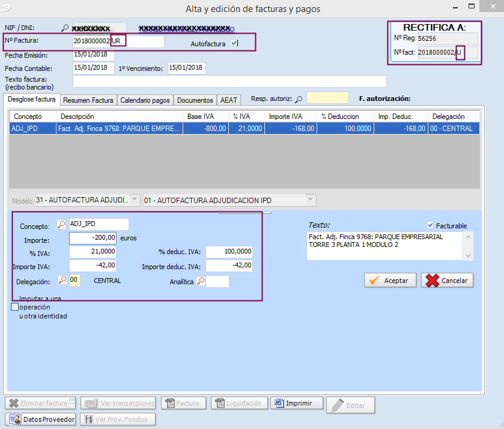The width and height of the screenshot is (504, 429).
Task: Click the Texto description text area
Action: click(384, 246)
